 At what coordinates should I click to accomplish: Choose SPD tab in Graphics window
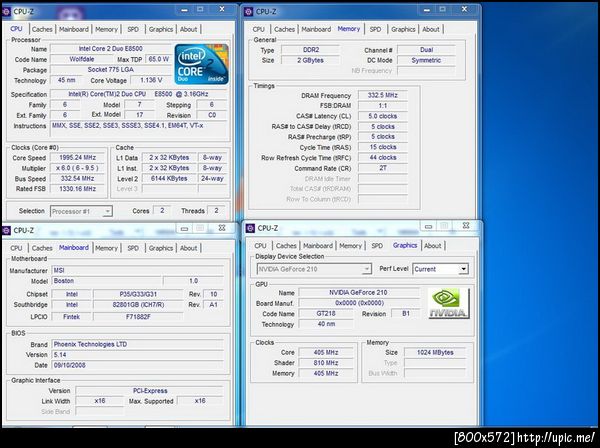(x=377, y=246)
